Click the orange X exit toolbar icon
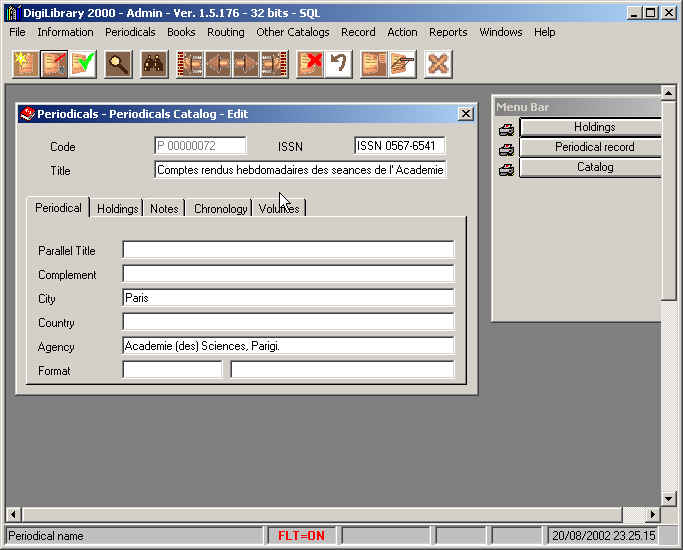 point(438,64)
